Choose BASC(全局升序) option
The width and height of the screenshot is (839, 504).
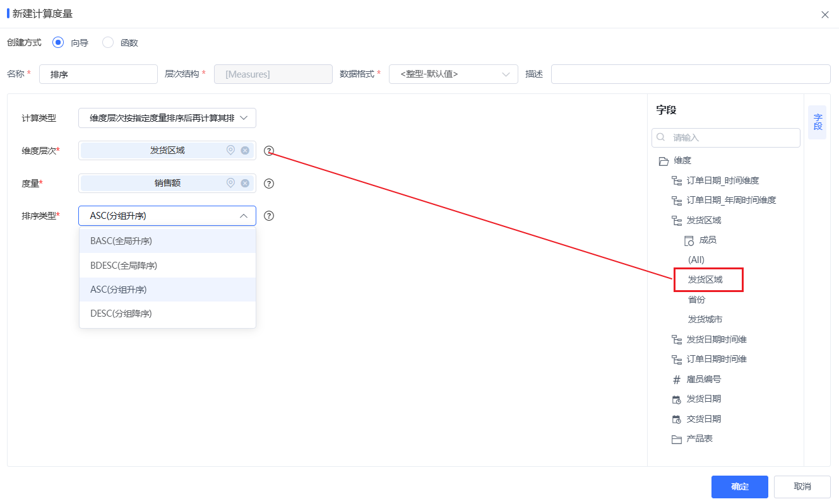coord(167,241)
